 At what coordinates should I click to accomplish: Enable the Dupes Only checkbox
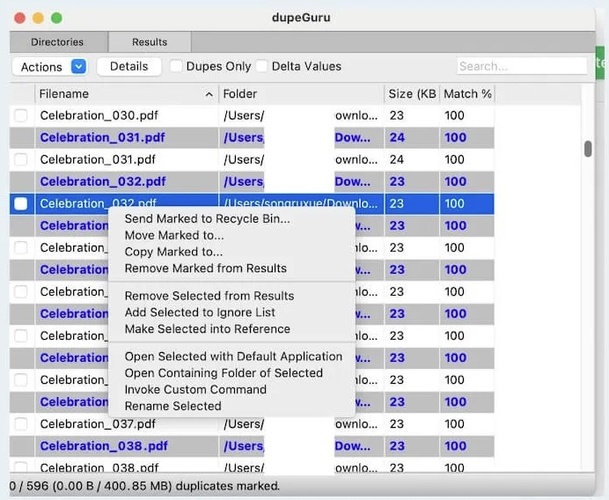176,66
